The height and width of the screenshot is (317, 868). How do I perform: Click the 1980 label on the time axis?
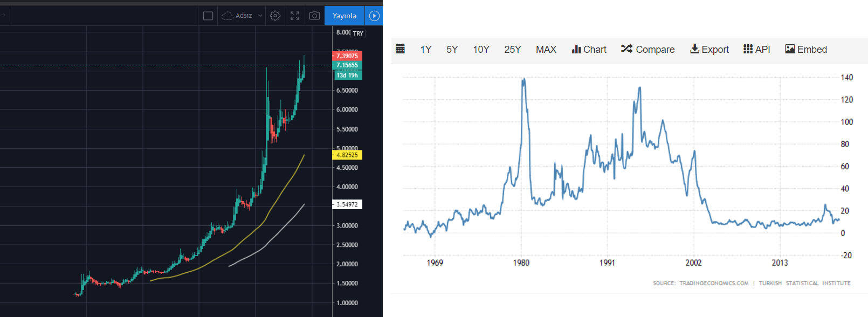(x=521, y=263)
